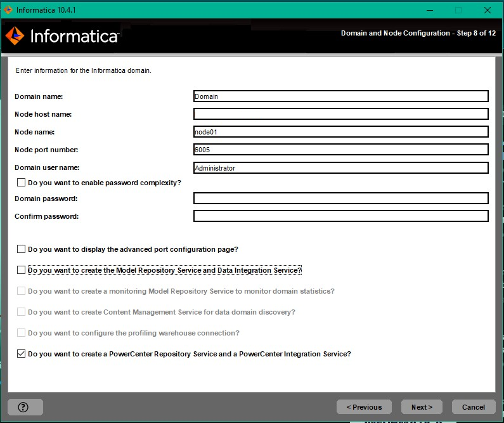
Task: Click the 'Domain user name:' label
Action: pyautogui.click(x=47, y=167)
